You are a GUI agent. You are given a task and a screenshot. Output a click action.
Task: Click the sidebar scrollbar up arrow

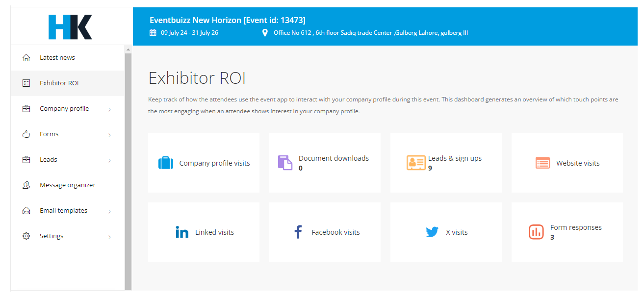128,49
